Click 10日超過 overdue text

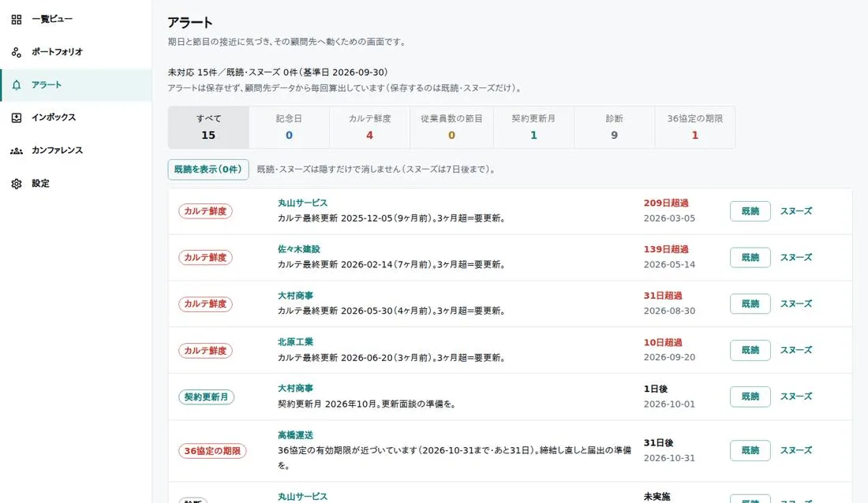663,342
